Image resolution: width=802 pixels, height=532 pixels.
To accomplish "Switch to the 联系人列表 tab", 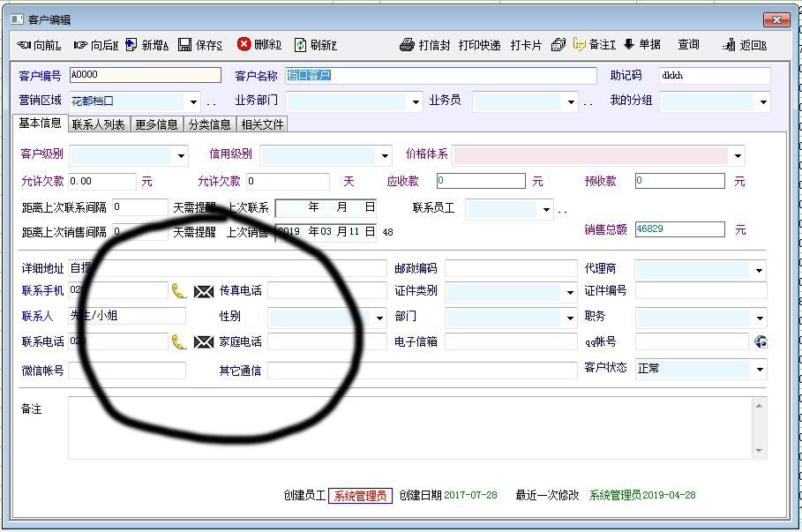I will point(99,125).
